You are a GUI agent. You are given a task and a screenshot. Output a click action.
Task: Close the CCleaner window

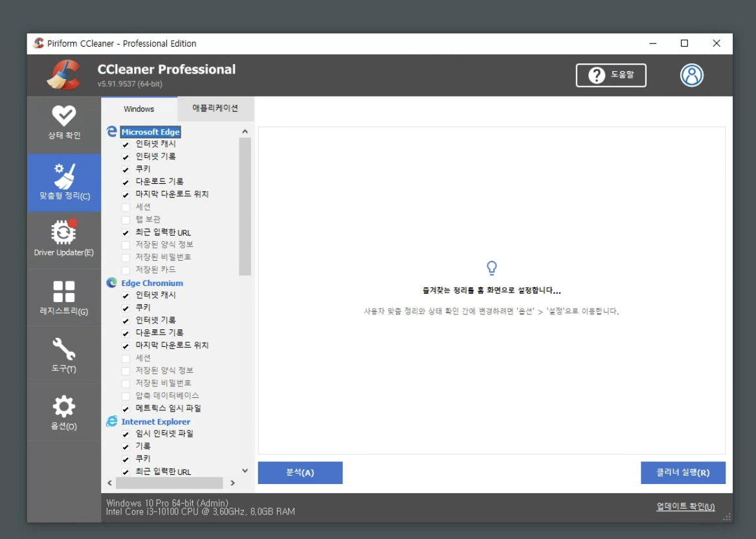[717, 43]
